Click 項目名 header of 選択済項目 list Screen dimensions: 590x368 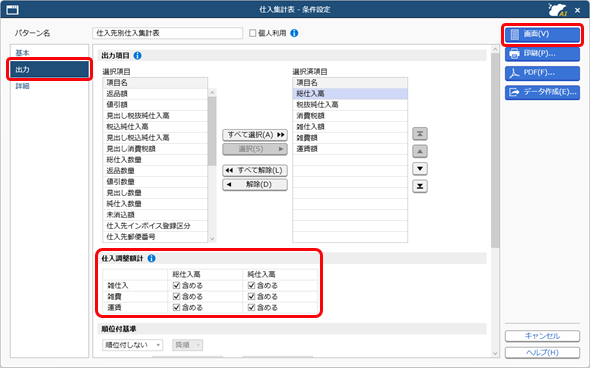click(x=350, y=83)
